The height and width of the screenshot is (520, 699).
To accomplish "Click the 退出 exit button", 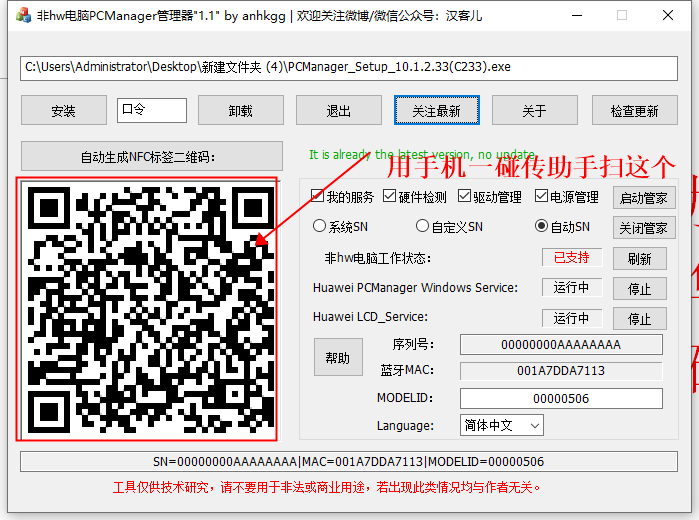I will [339, 110].
